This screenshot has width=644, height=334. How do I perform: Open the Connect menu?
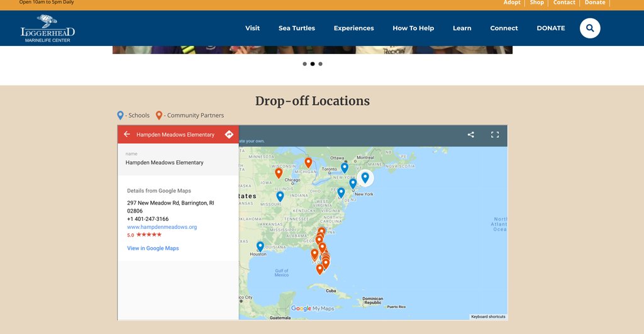[504, 28]
